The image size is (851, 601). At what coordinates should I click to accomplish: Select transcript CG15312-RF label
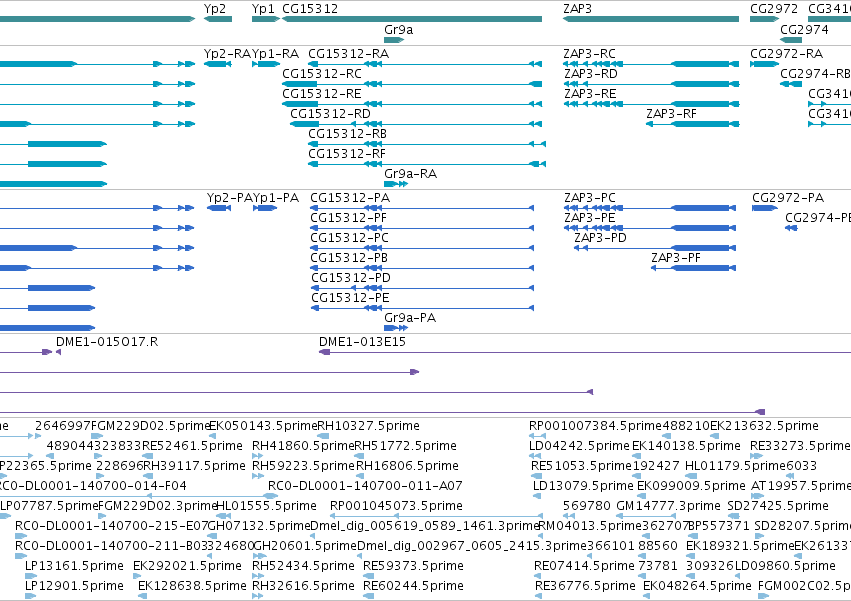(x=347, y=154)
